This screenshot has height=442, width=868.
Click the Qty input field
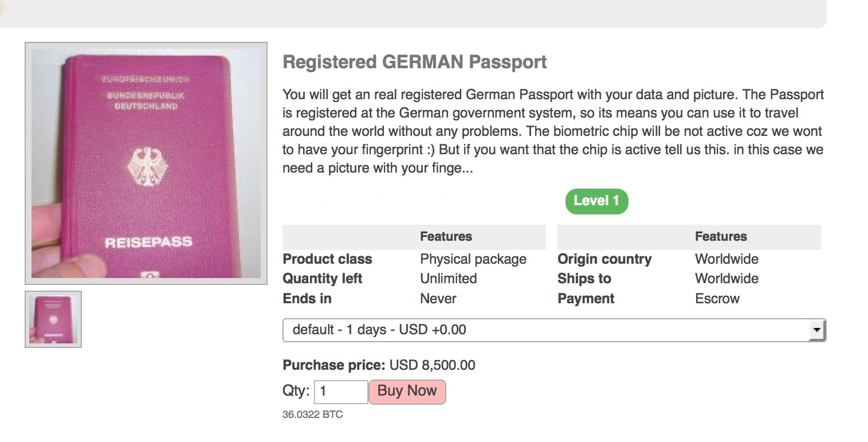click(341, 392)
